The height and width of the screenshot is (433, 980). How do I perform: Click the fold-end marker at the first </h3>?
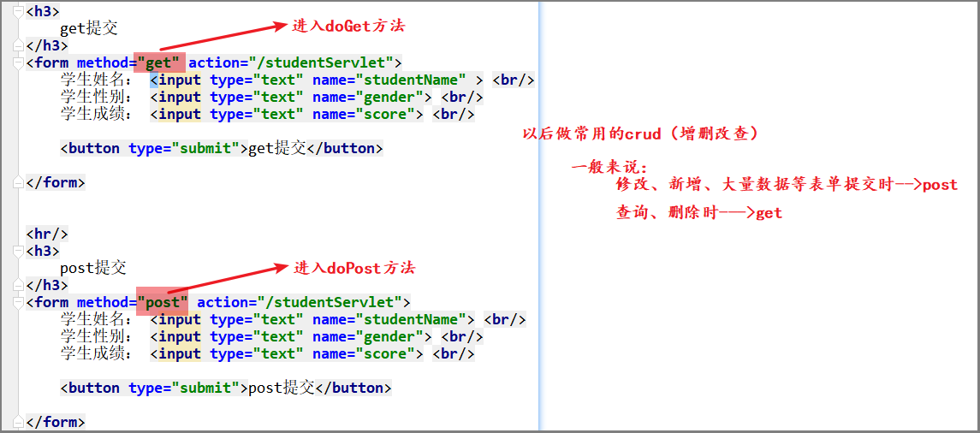pyautogui.click(x=19, y=45)
